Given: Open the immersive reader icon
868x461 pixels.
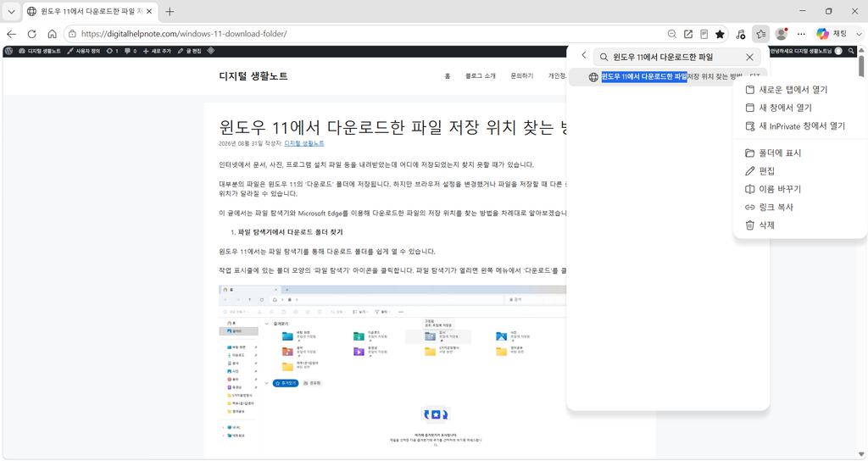Looking at the screenshot, I should [704, 34].
